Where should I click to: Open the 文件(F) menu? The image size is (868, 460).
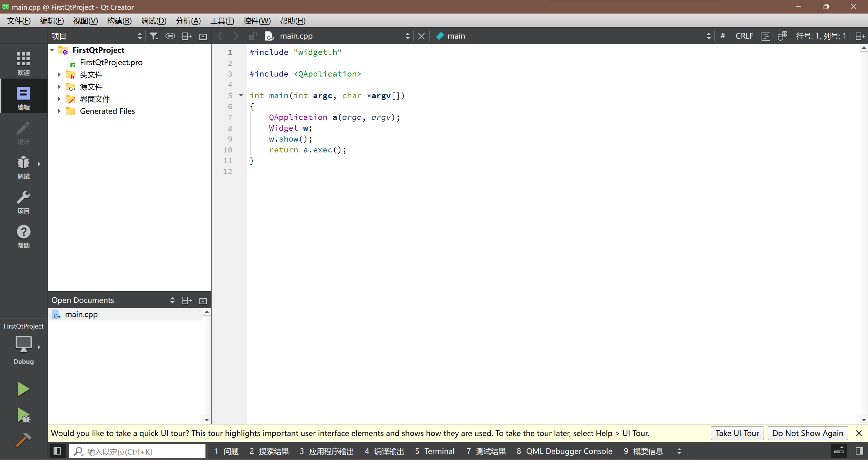point(20,21)
